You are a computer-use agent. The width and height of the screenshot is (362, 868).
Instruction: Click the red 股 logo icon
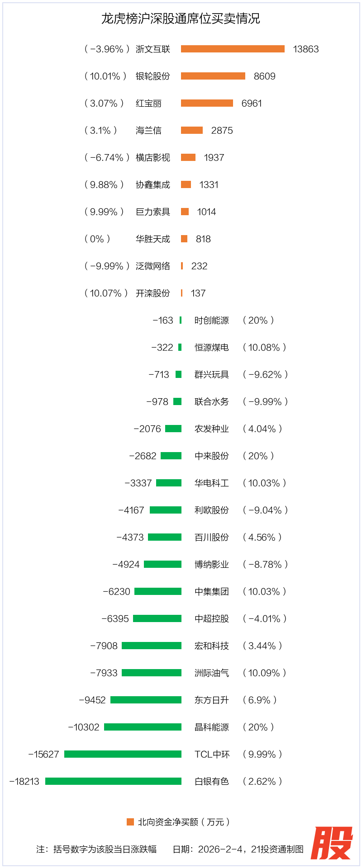click(331, 843)
